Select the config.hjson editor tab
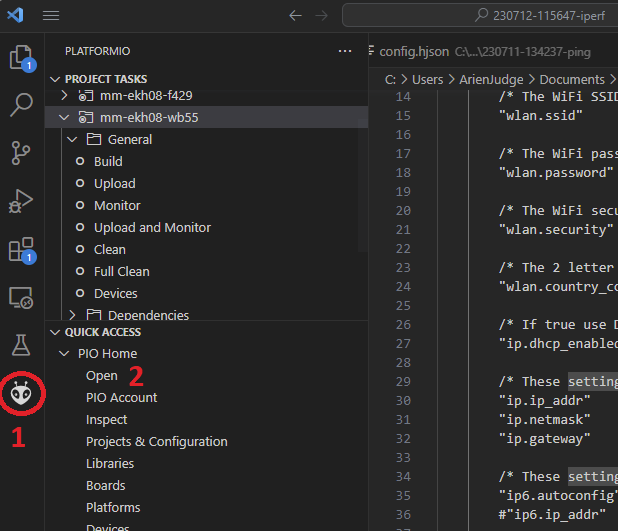Viewport: 618px width, 531px height. click(x=408, y=51)
